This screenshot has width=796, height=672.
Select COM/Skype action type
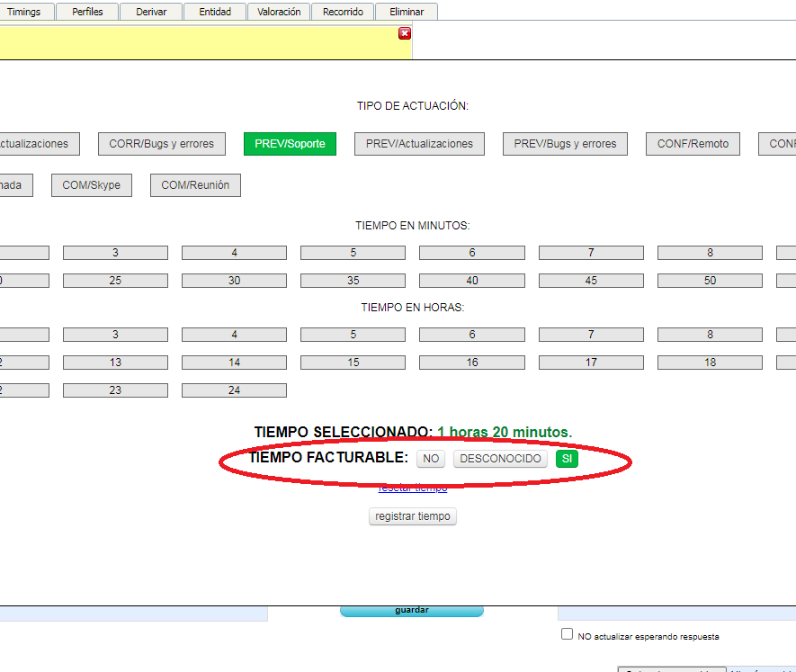coord(92,185)
